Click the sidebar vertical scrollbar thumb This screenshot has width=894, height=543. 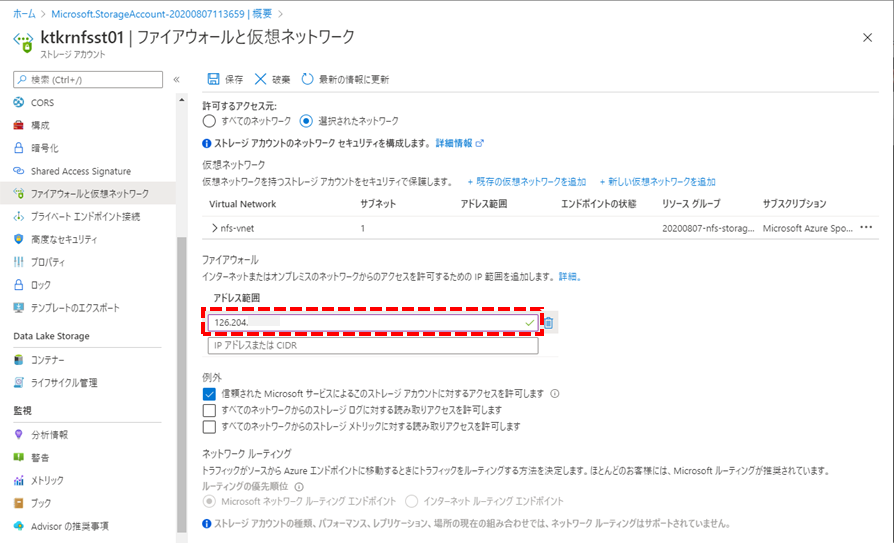tap(182, 384)
